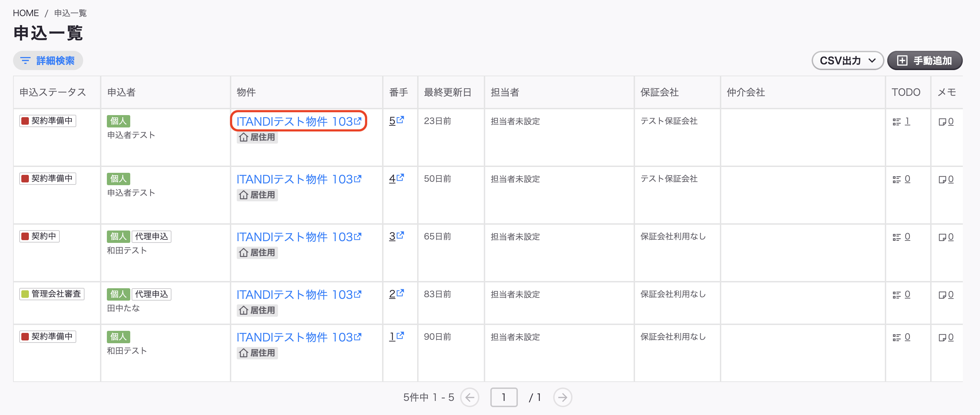Click the next page arrow
The height and width of the screenshot is (415, 980).
click(x=563, y=397)
